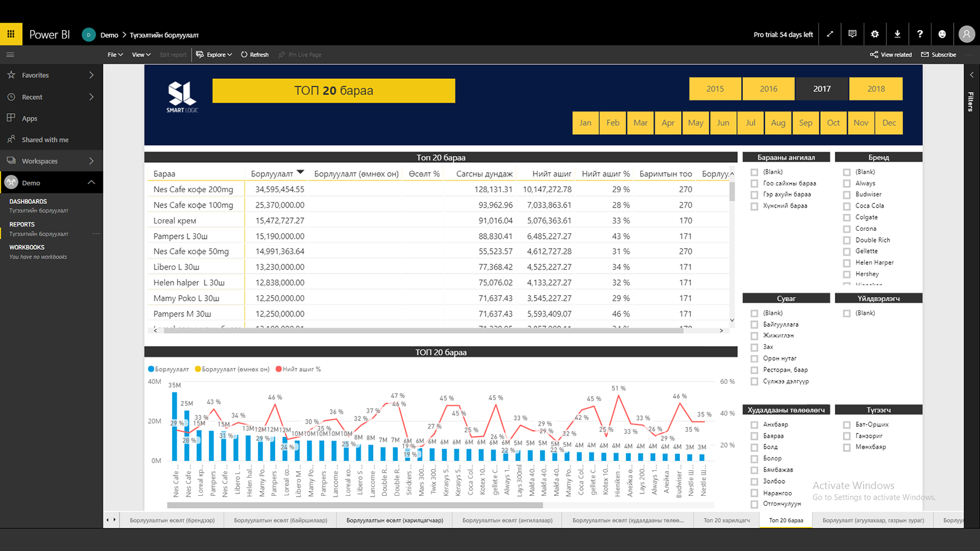The width and height of the screenshot is (980, 551).
Task: Open report ellipsis in sidebar
Action: [96, 234]
